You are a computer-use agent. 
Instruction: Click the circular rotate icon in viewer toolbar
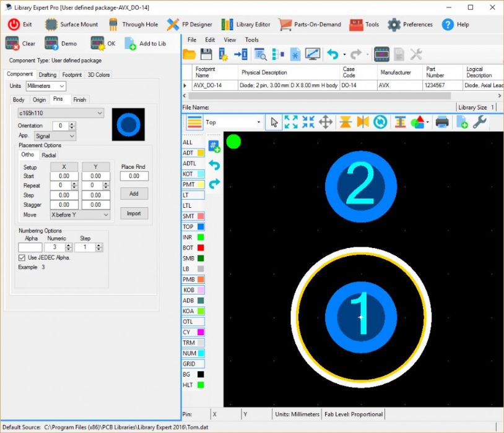click(x=380, y=122)
